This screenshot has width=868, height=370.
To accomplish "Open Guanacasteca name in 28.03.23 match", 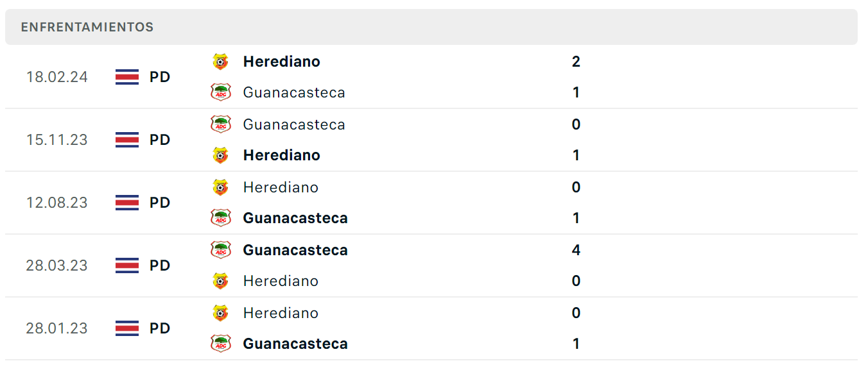I will [x=295, y=250].
